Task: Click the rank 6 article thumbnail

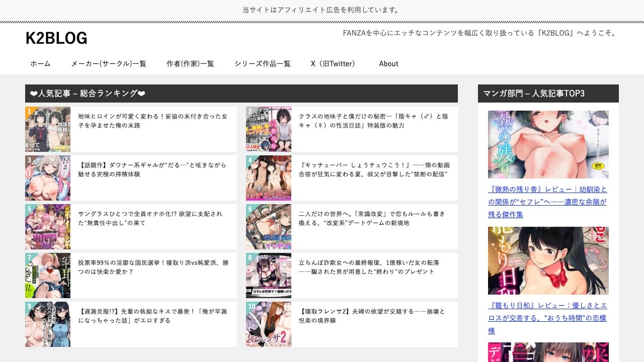Action: pos(269,227)
